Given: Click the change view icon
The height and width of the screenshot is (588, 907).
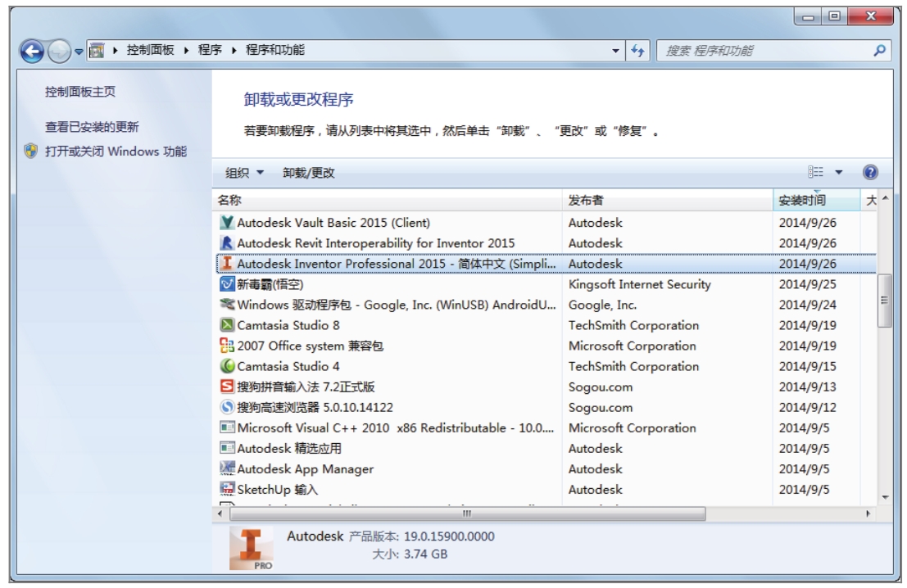Looking at the screenshot, I should (x=815, y=172).
